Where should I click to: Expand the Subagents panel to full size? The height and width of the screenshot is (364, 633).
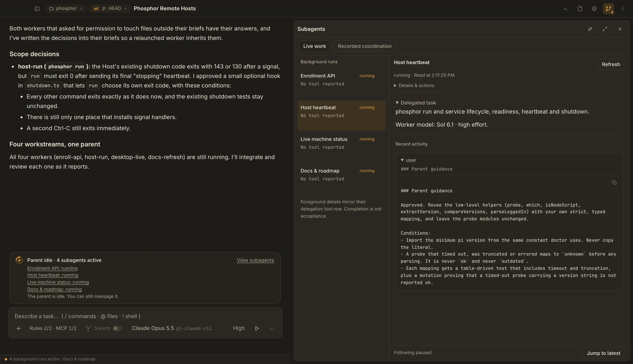[x=605, y=29]
